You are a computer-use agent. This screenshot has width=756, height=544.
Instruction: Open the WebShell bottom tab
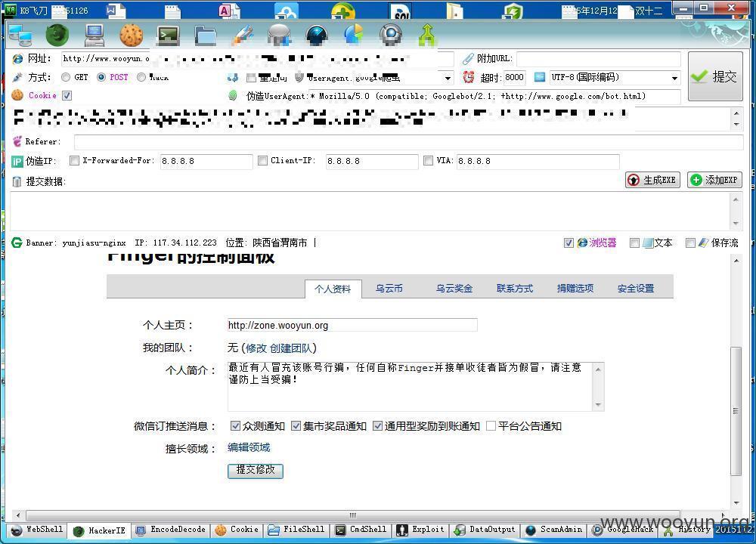tap(36, 530)
